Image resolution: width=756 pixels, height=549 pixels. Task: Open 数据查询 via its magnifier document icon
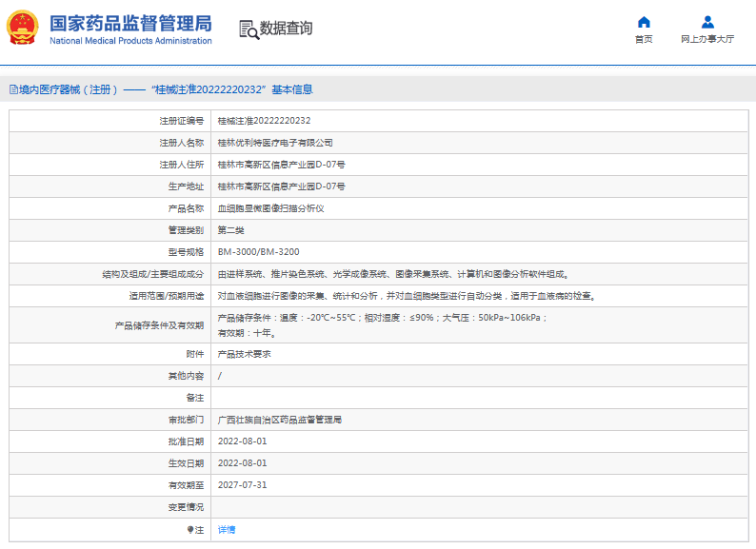click(249, 29)
